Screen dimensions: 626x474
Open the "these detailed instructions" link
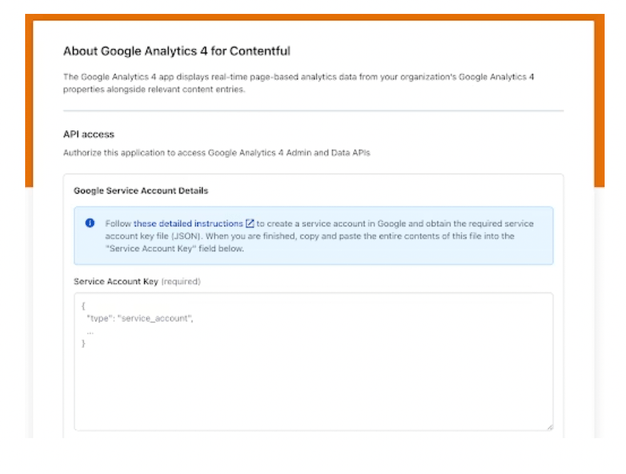188,223
